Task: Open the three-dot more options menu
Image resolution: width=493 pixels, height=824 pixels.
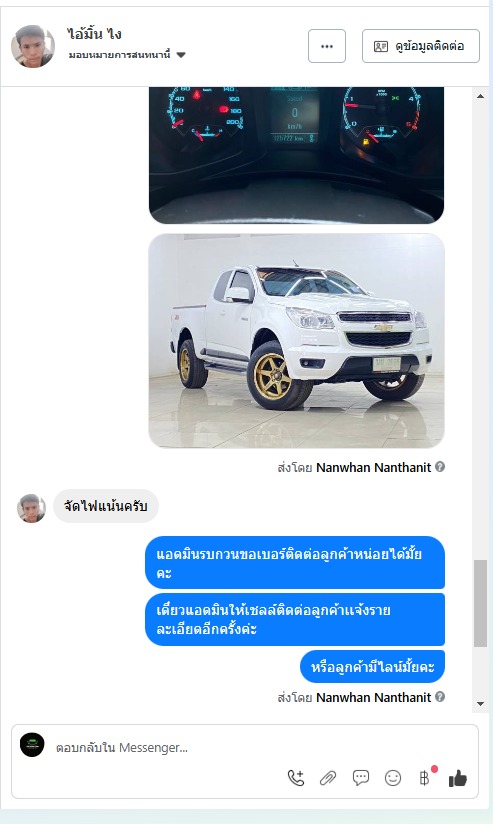Action: (327, 46)
